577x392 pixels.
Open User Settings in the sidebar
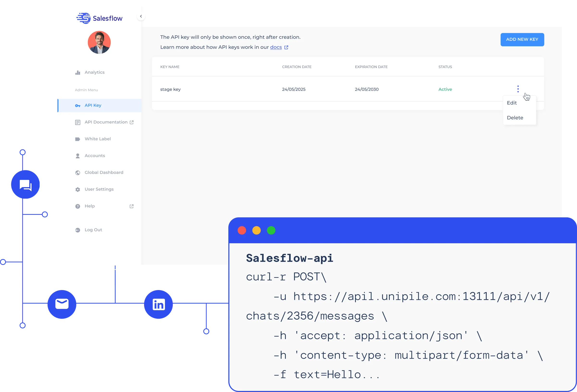coord(99,189)
